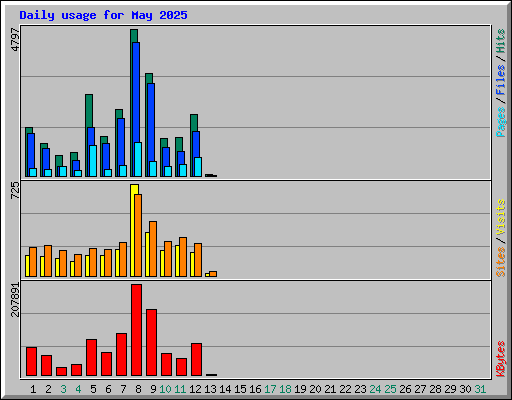Click day label 21 on the x-axis
Viewport: 512px width, 400px height.
pos(330,389)
